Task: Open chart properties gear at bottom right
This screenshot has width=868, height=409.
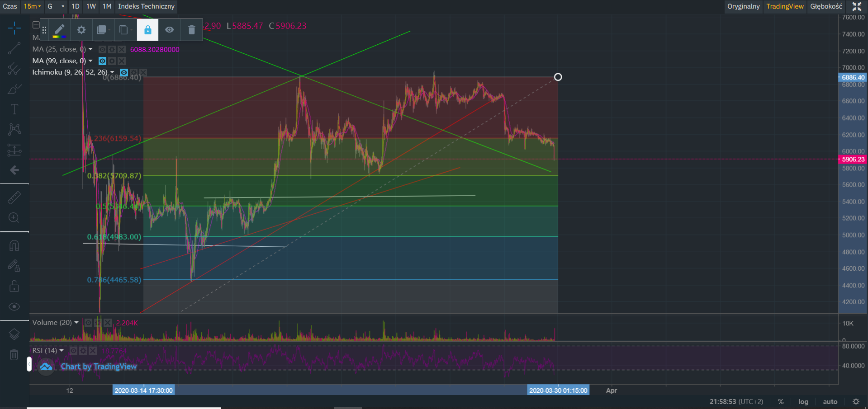Action: [x=856, y=402]
